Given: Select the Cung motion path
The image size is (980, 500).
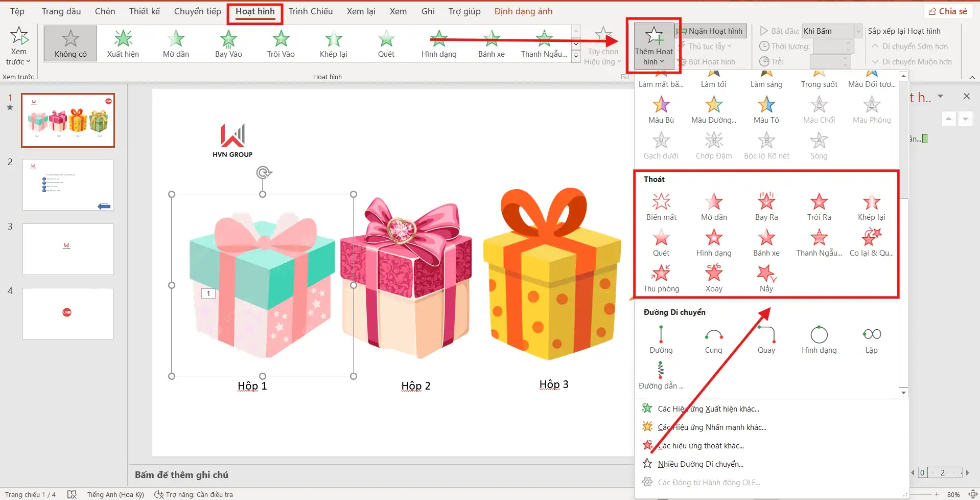Looking at the screenshot, I should [713, 340].
